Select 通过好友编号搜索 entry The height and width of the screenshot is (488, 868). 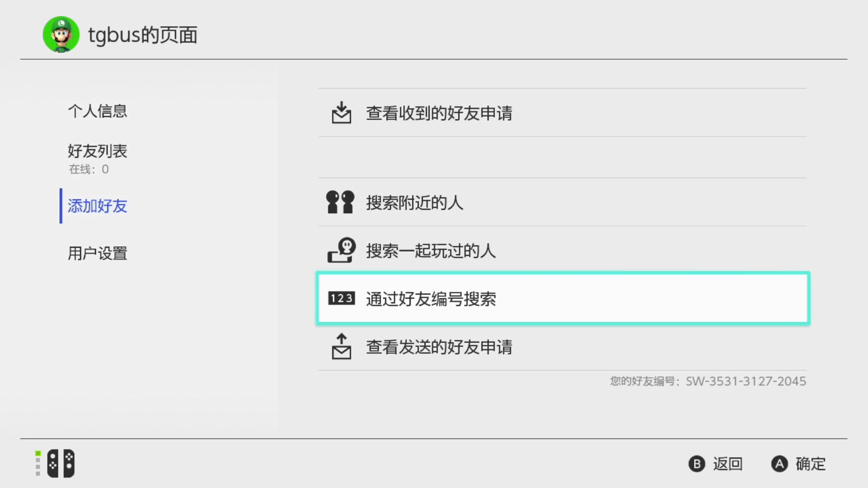click(563, 298)
